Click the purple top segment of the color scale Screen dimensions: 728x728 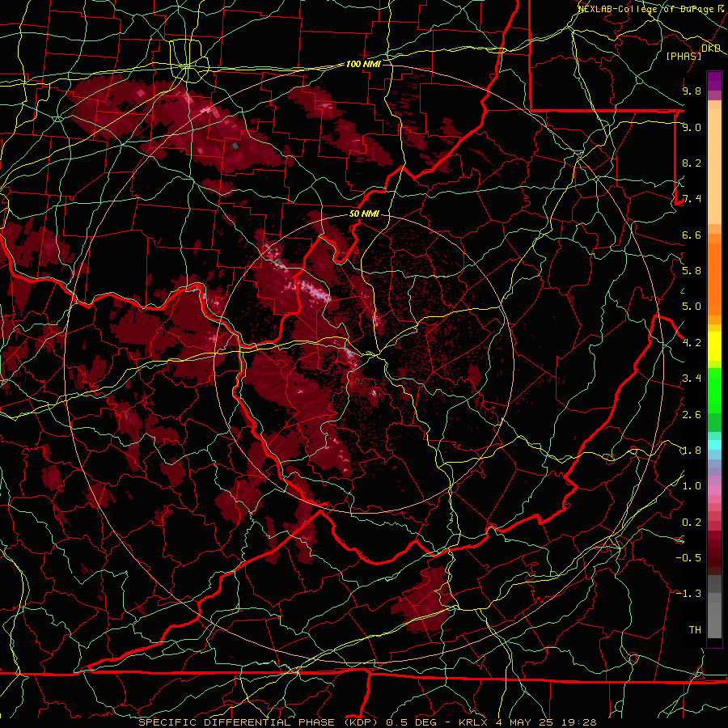tap(714, 81)
